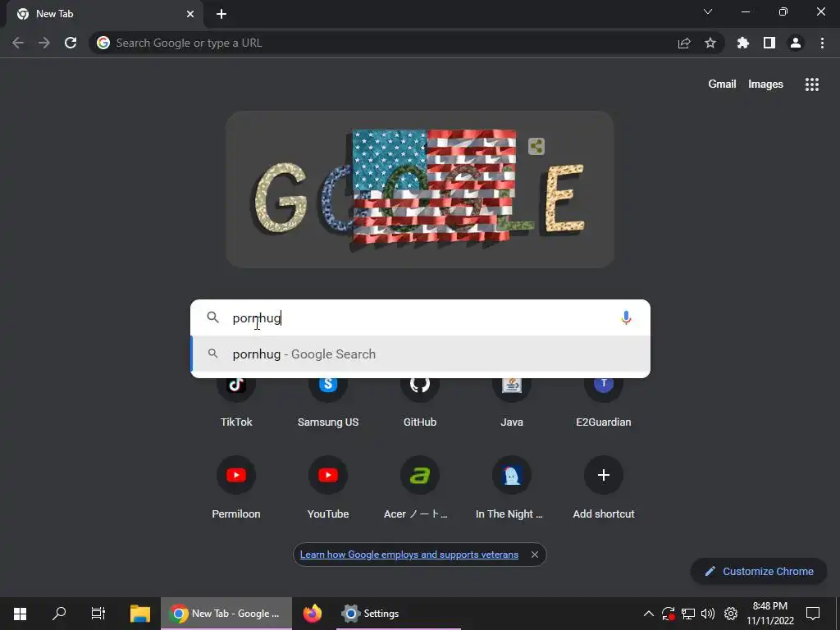Share the Google doodle
Image resolution: width=840 pixels, height=630 pixels.
(536, 146)
